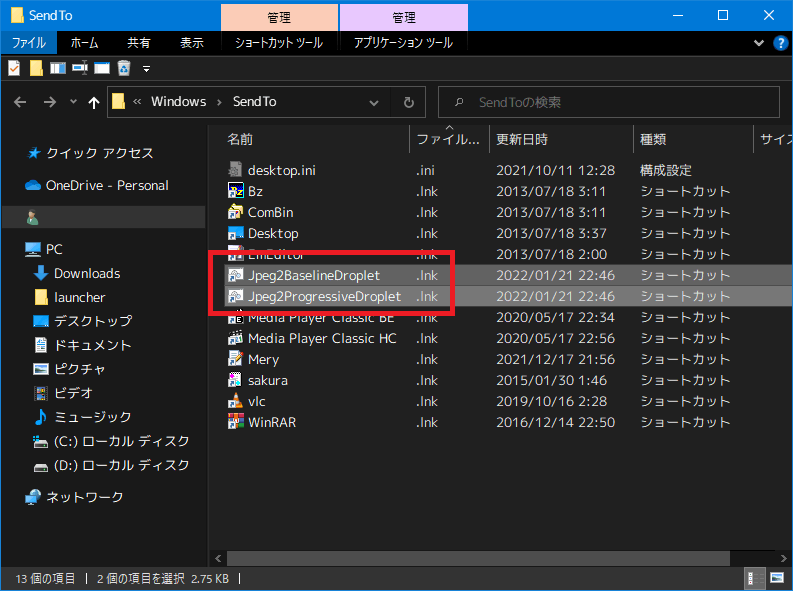Select the vlc cone shortcut icon
Image resolution: width=793 pixels, height=591 pixels.
click(235, 401)
